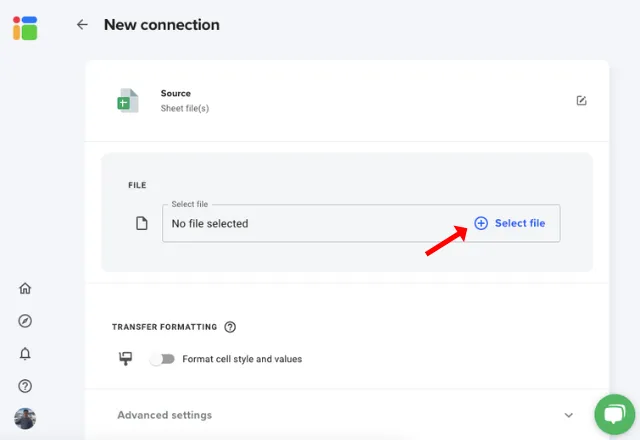Viewport: 640px width, 440px height.
Task: Open the green chat support bubble
Action: pyautogui.click(x=614, y=414)
